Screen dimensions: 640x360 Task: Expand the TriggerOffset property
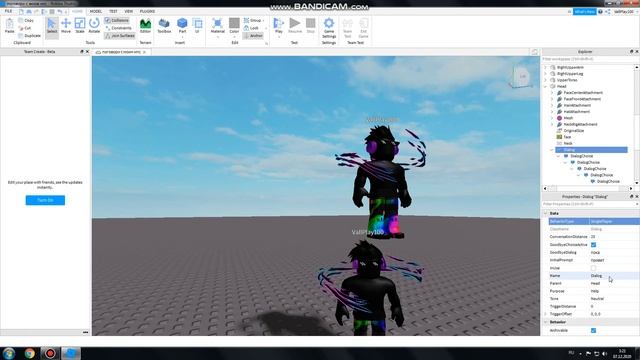click(x=546, y=314)
